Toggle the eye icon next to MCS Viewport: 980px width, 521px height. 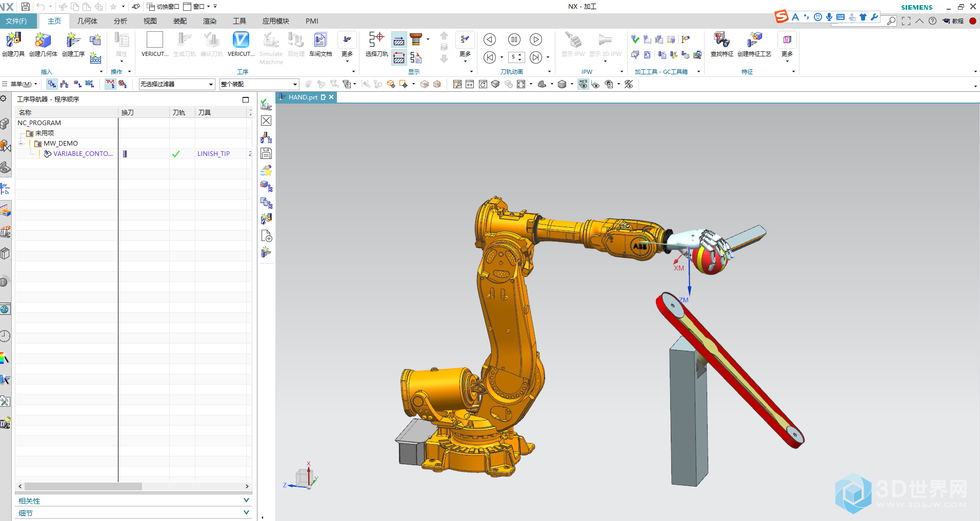[x=595, y=84]
